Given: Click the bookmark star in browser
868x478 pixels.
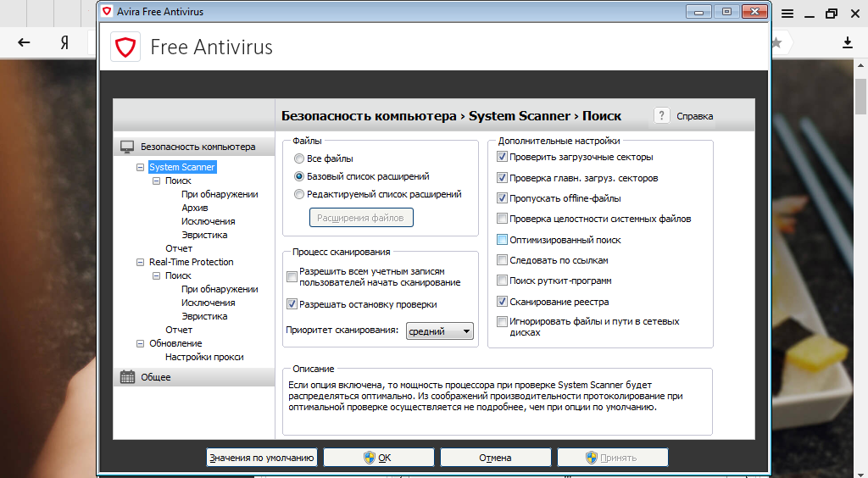Looking at the screenshot, I should tap(777, 42).
